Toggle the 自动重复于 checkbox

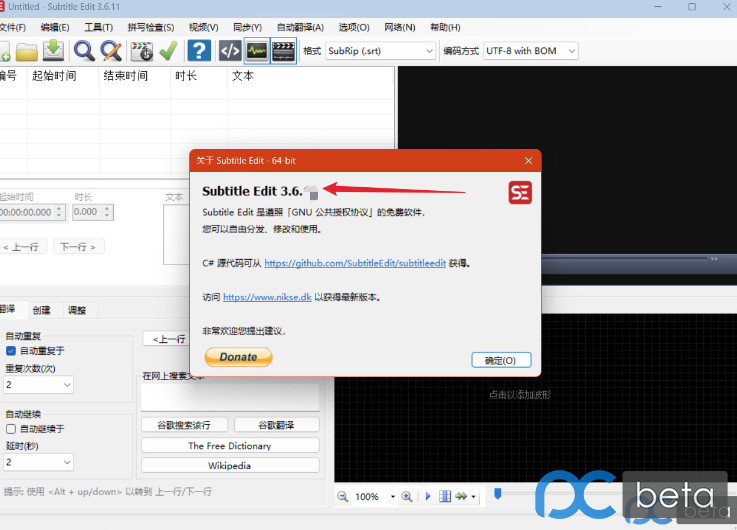[x=11, y=351]
